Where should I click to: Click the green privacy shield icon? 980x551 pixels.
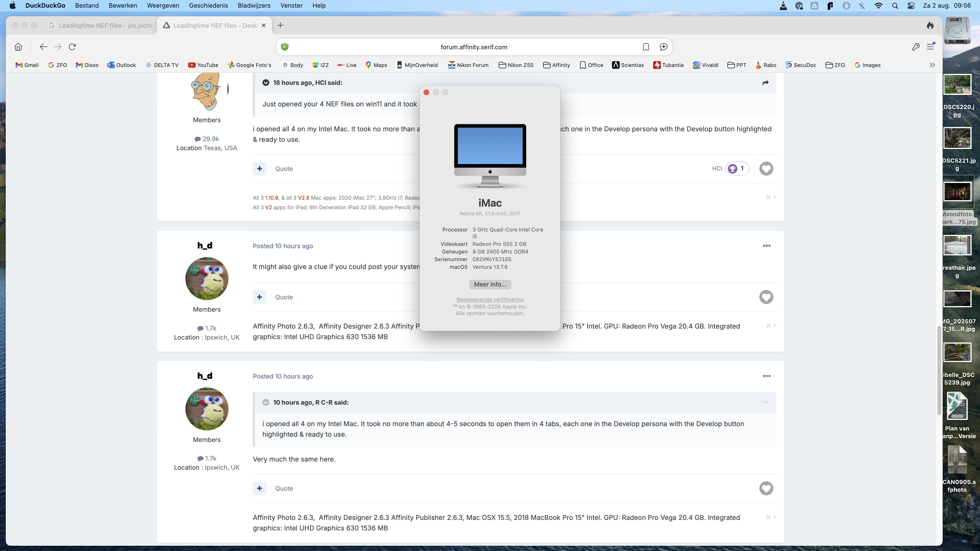(x=284, y=47)
